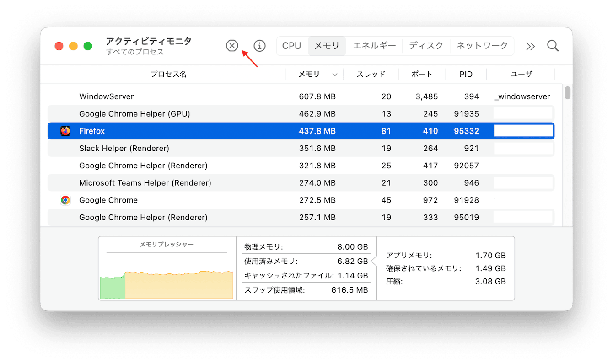Click the 607.8 MB memory value
Screen dimensions: 613x364
point(317,97)
